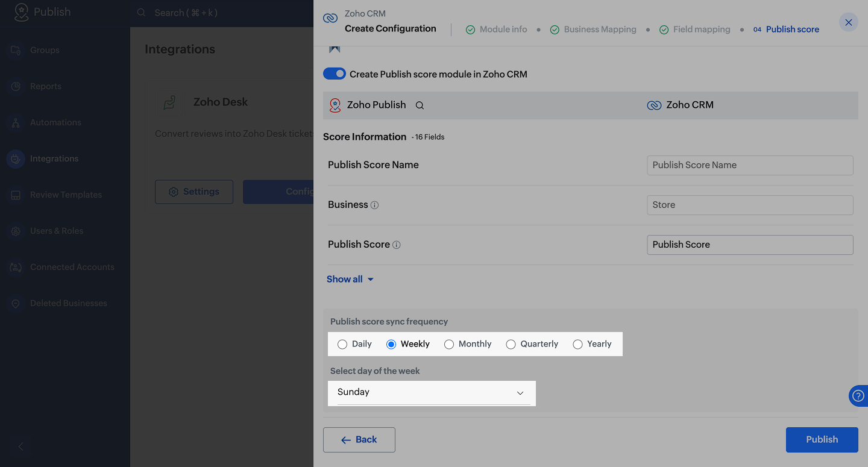
Task: Click the Connected Accounts sidebar icon
Action: pyautogui.click(x=16, y=267)
